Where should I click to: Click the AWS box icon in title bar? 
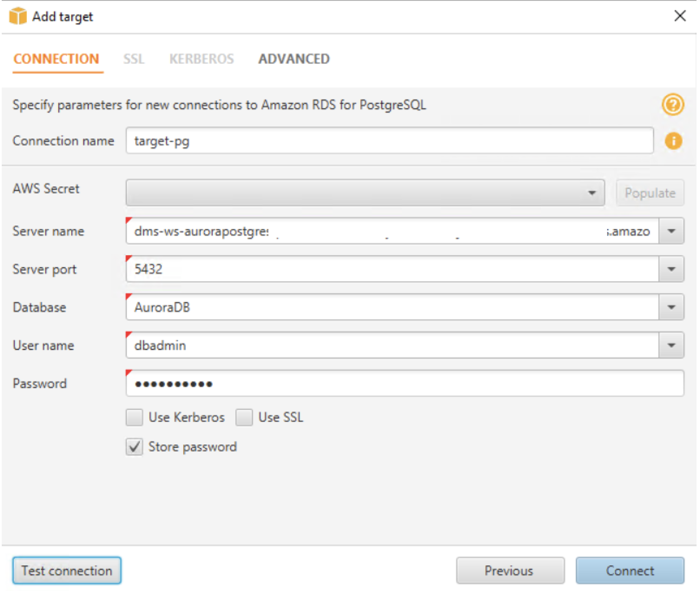click(18, 17)
